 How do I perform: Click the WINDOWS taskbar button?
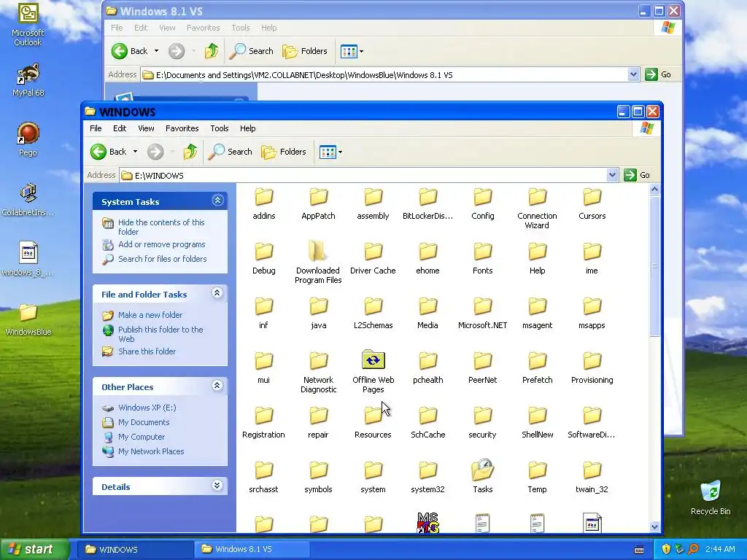[135, 549]
